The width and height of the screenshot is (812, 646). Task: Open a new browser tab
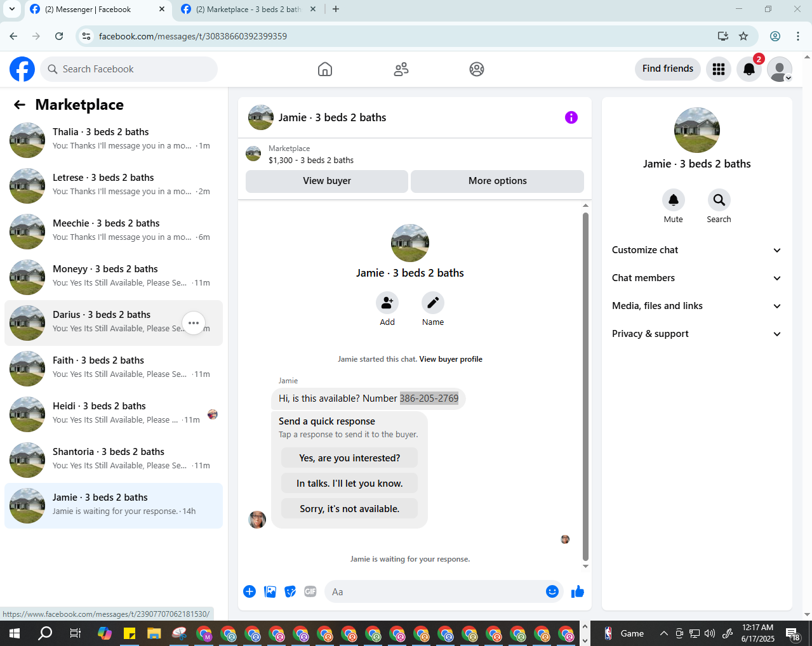point(336,9)
